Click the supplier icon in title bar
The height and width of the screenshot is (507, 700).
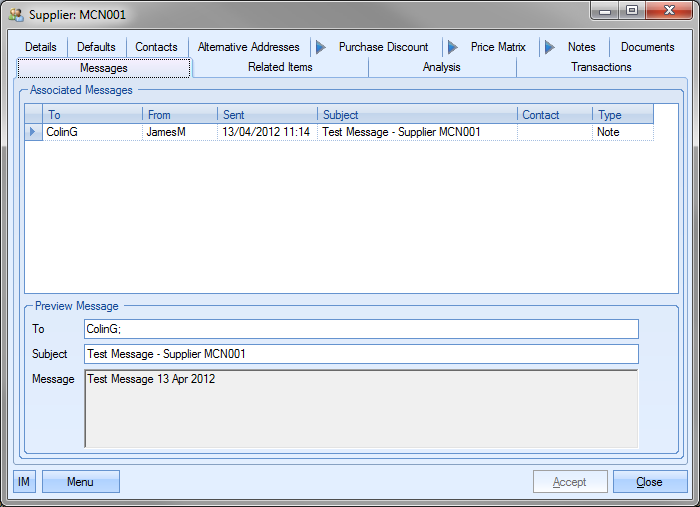[x=16, y=15]
